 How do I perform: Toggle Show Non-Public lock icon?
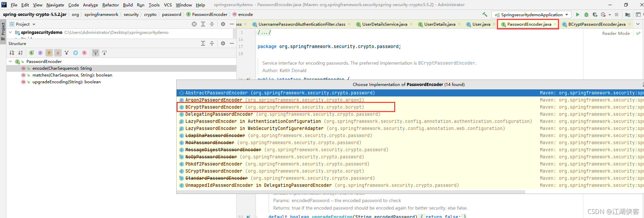[58, 53]
